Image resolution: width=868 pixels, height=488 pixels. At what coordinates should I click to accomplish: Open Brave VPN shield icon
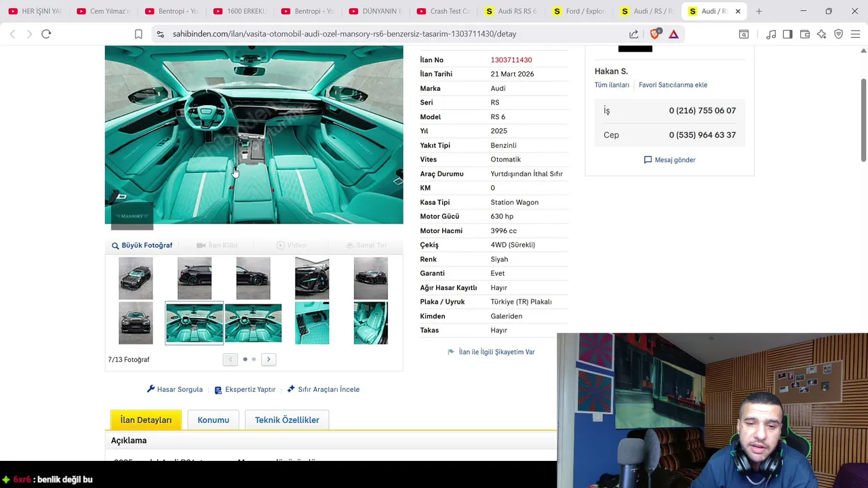[x=839, y=34]
